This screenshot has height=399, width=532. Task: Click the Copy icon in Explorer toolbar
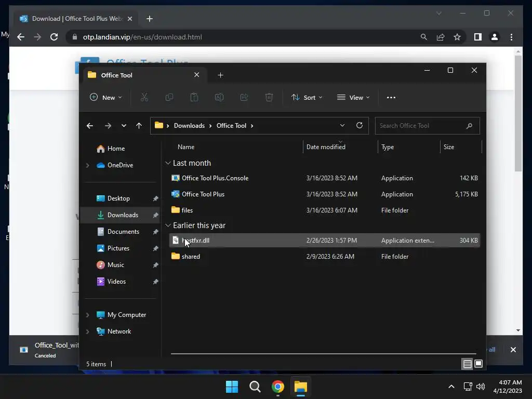point(169,97)
